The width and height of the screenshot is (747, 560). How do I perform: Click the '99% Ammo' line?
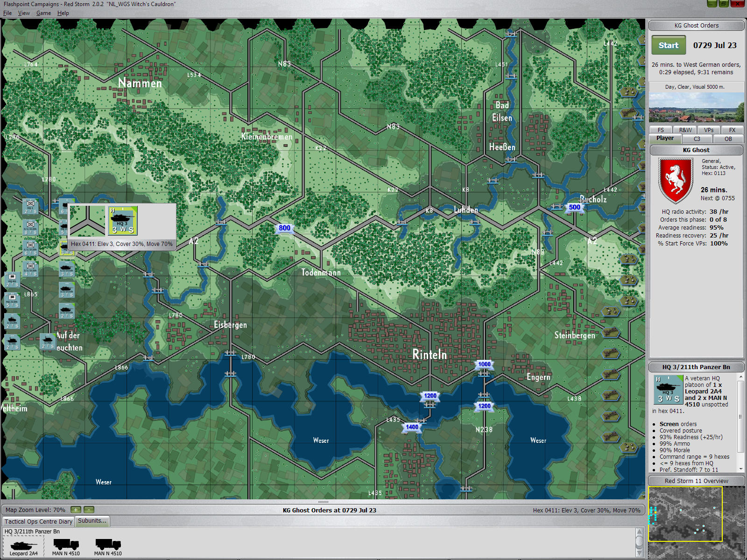pyautogui.click(x=675, y=444)
